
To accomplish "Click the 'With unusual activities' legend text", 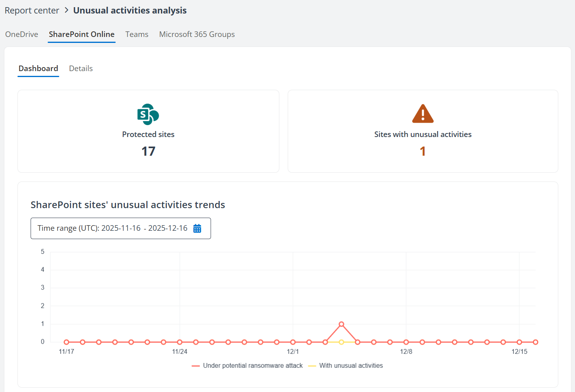I will click(x=351, y=365).
